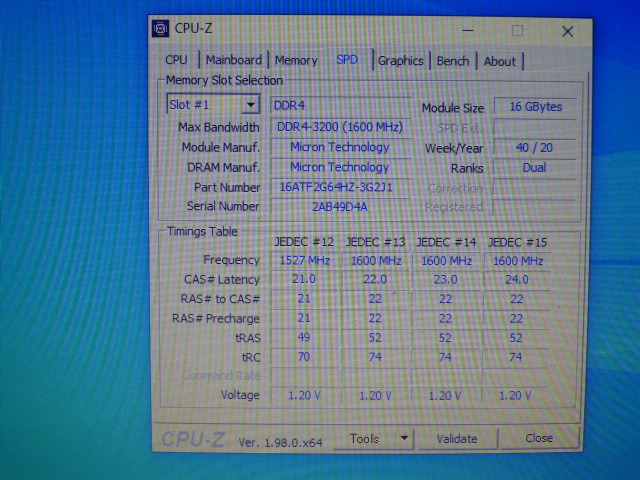Click the CPU-Z app icon in title bar
The width and height of the screenshot is (640, 480).
160,29
